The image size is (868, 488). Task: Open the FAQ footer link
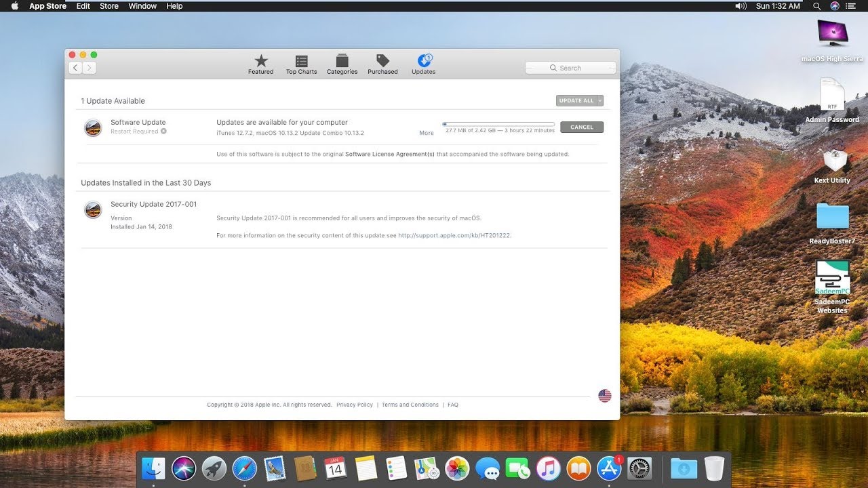point(453,405)
